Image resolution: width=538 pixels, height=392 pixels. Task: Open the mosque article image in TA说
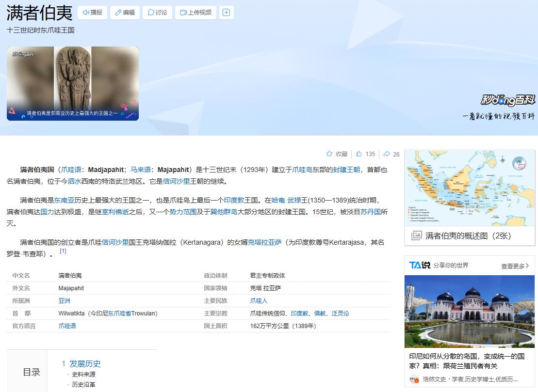click(470, 312)
